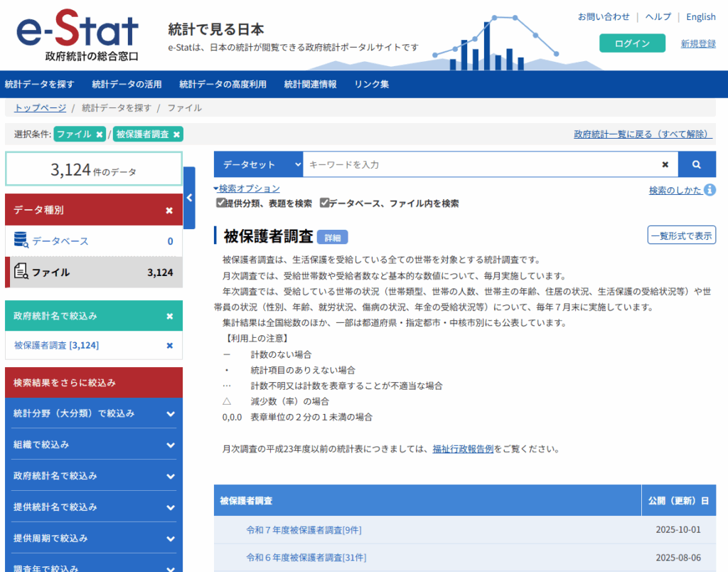Toggle 提供分類、表題を検索 checkbox

[221, 203]
